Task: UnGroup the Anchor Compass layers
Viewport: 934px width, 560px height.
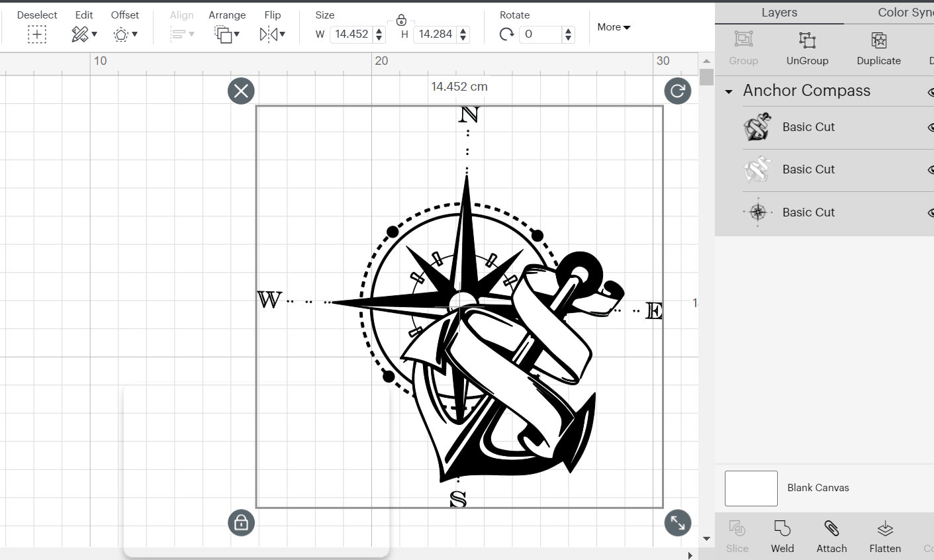Action: pos(807,48)
